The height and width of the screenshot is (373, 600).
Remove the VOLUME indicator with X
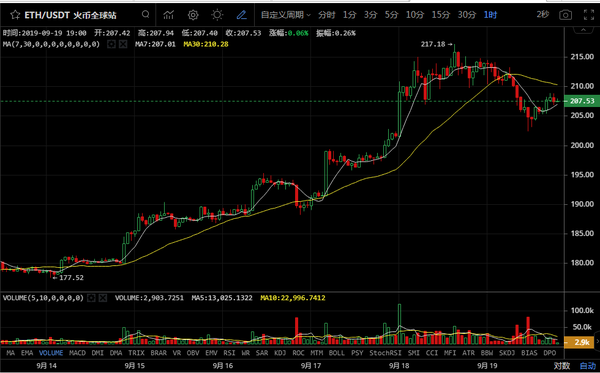[x=103, y=298]
